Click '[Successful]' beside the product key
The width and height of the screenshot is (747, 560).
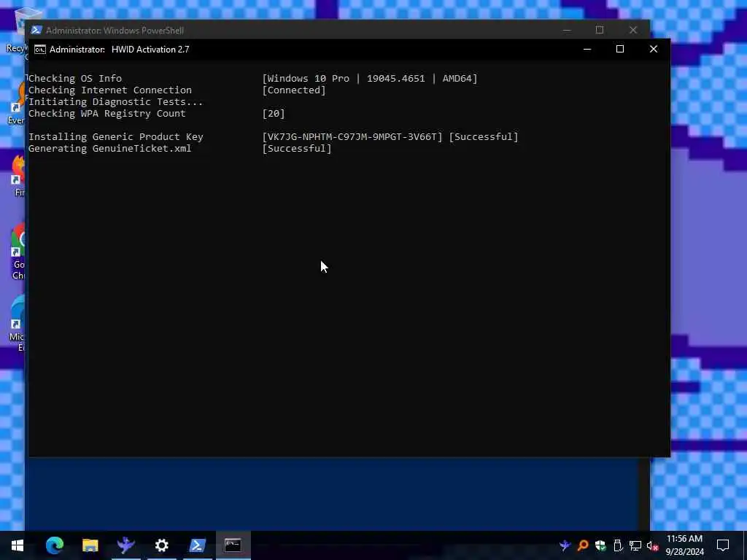coord(484,136)
